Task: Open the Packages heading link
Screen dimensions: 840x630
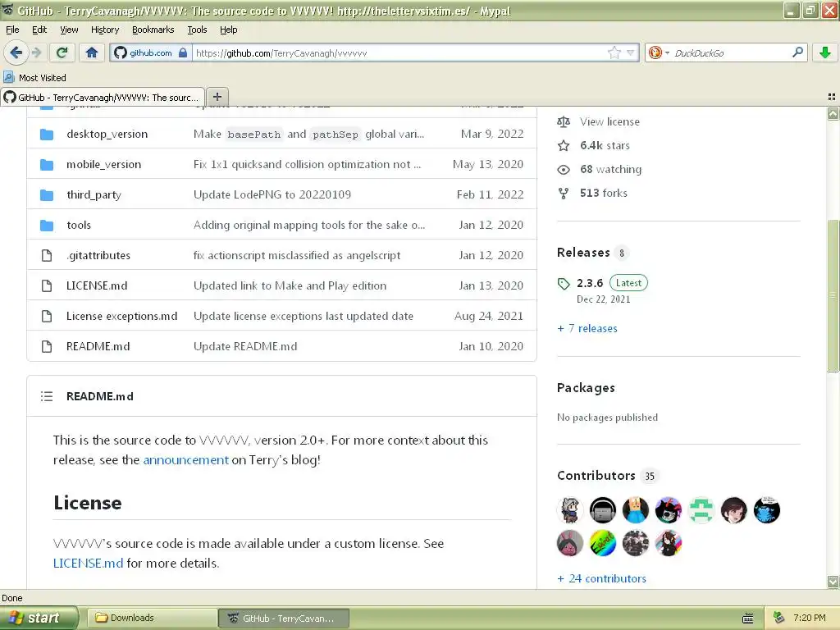Action: (586, 388)
